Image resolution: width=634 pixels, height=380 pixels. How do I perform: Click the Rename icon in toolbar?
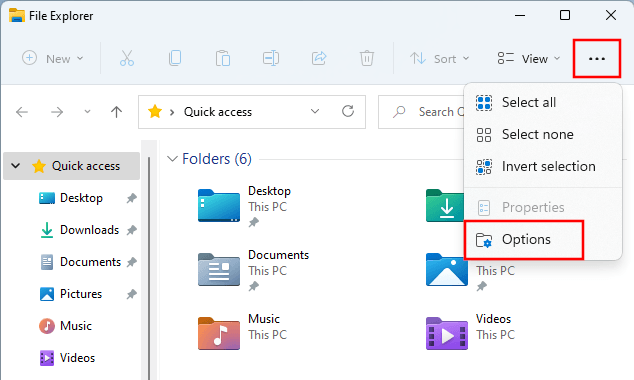click(x=271, y=59)
